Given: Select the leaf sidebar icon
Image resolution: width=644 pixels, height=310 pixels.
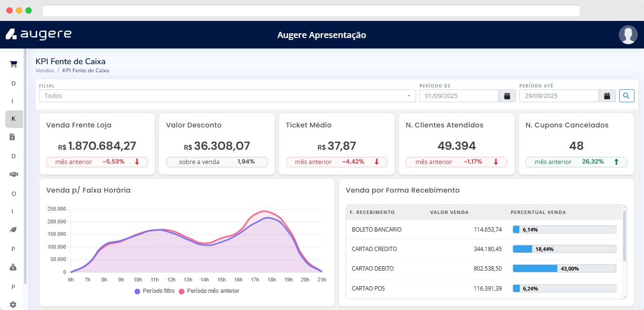Looking at the screenshot, I should coord(13,230).
